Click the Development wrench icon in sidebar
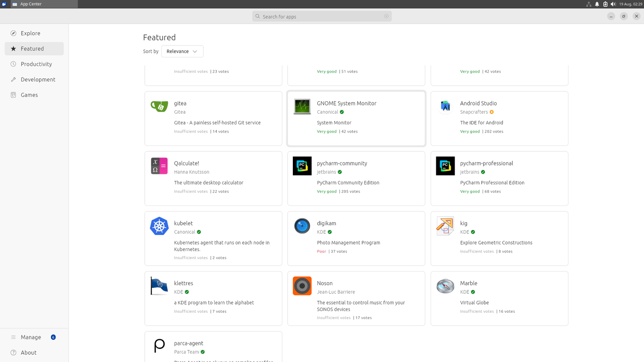The image size is (644, 362). pos(13,79)
